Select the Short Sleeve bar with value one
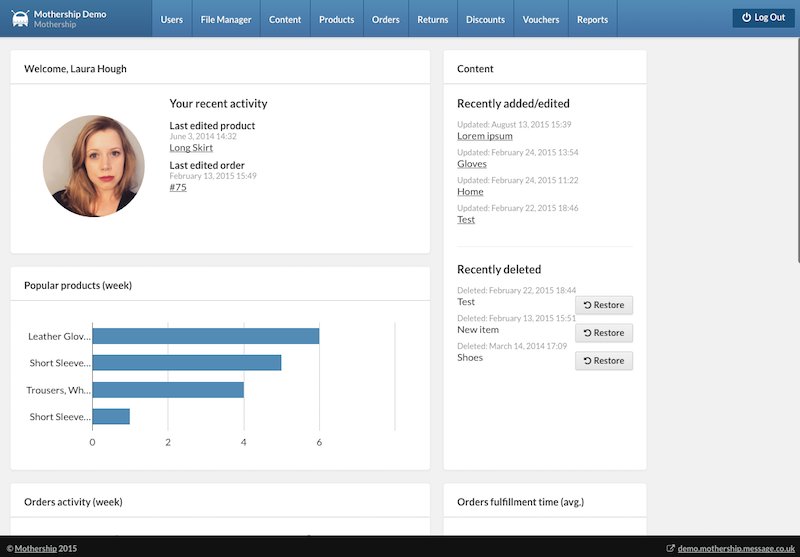The image size is (800, 557). click(x=111, y=416)
